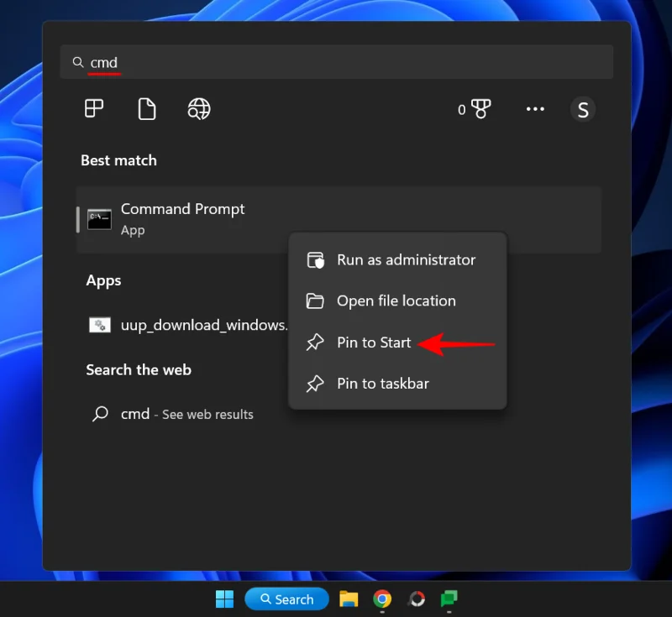Open the green chat icon on taskbar
672x617 pixels.
pos(449,599)
